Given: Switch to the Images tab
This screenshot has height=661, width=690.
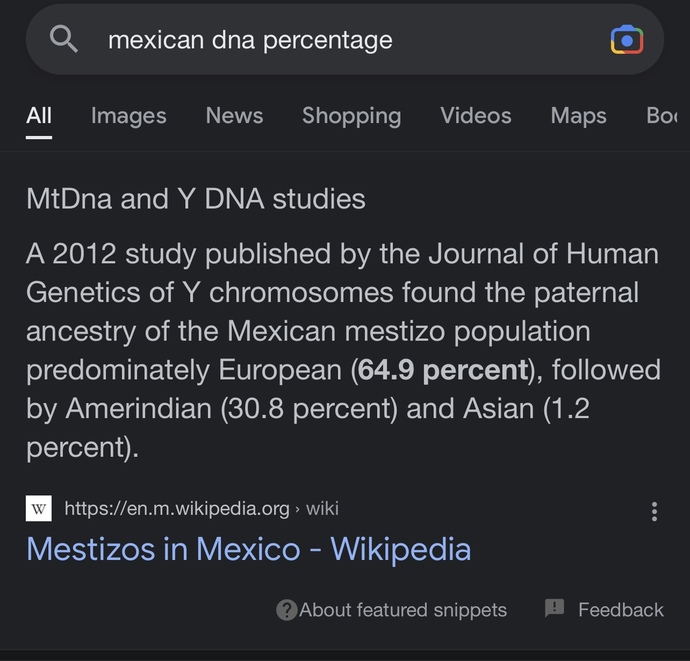Looking at the screenshot, I should tap(128, 116).
